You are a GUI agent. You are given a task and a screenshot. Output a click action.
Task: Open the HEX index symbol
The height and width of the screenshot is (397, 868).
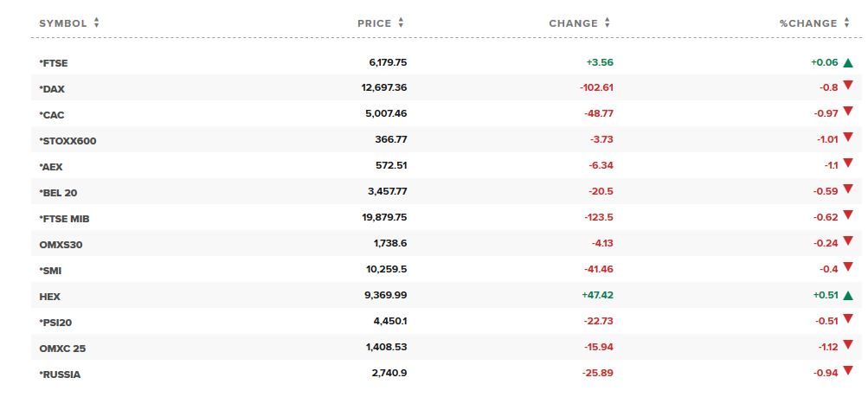click(x=50, y=297)
